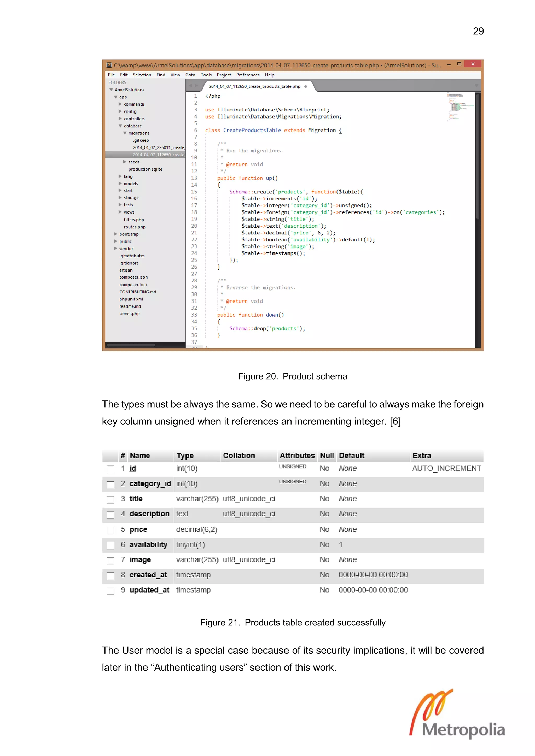Open the Find menu
The height and width of the screenshot is (756, 535).
(161, 75)
